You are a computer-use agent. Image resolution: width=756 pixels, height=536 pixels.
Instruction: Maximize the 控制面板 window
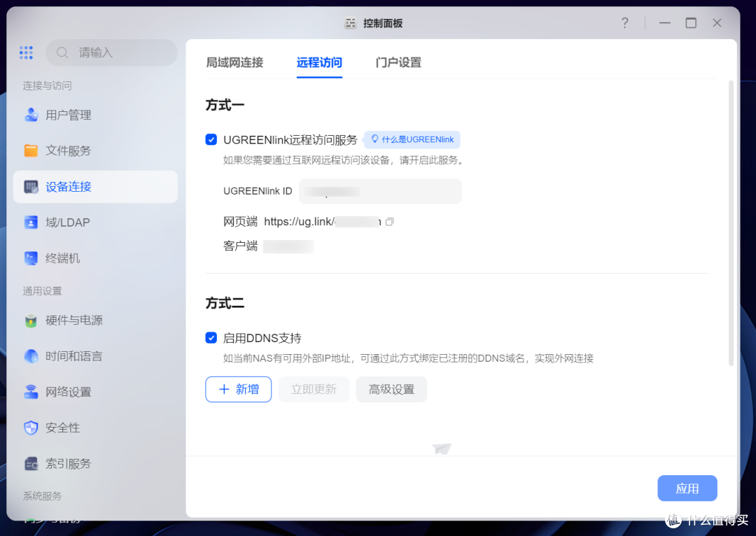coord(691,22)
